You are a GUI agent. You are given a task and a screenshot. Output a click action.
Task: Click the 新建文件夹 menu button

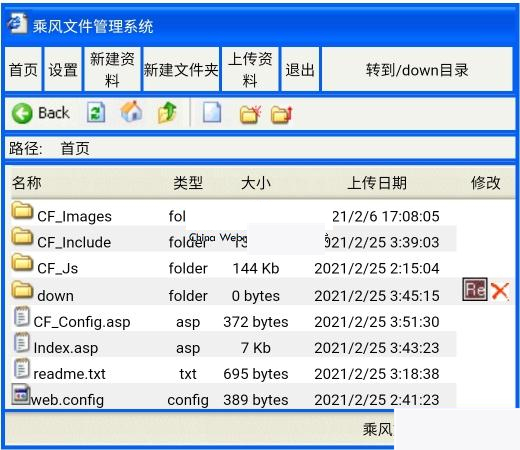pyautogui.click(x=181, y=69)
